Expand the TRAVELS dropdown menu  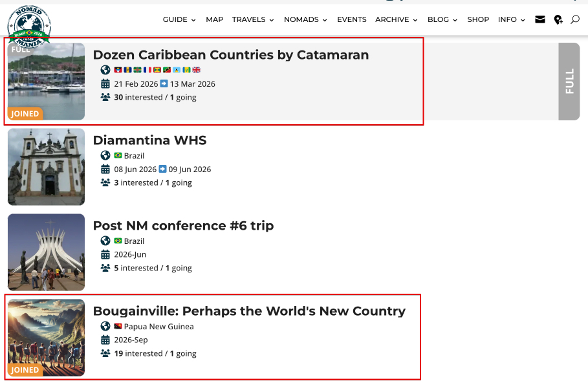pos(252,19)
